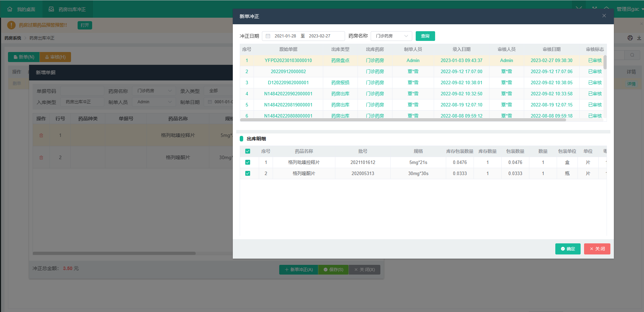The height and width of the screenshot is (312, 644).
Task: Click the 入库类型 field 药房出库冲正
Action: click(x=82, y=102)
